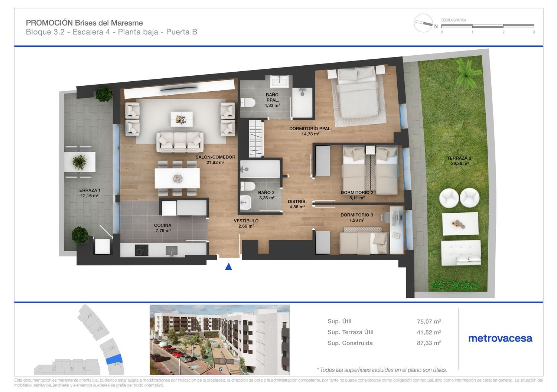The height and width of the screenshot is (392, 557).
Task: Click the metrovacesa logo
Action: click(500, 338)
